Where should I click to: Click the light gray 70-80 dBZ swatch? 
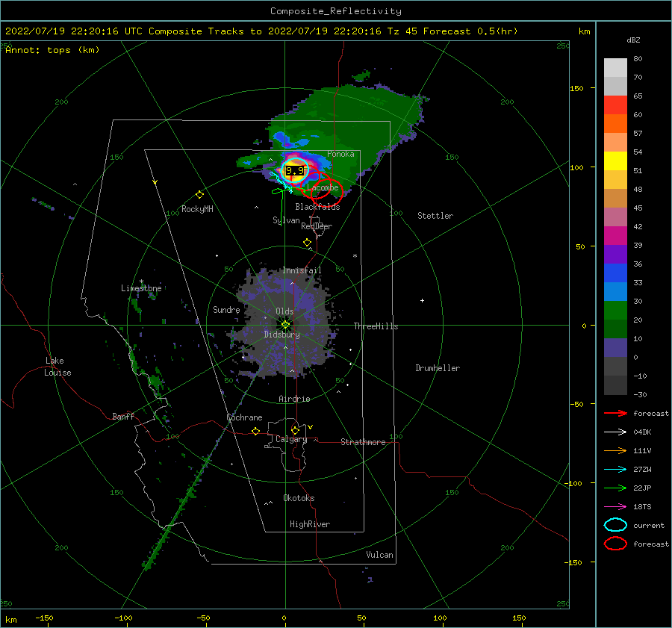pos(615,68)
